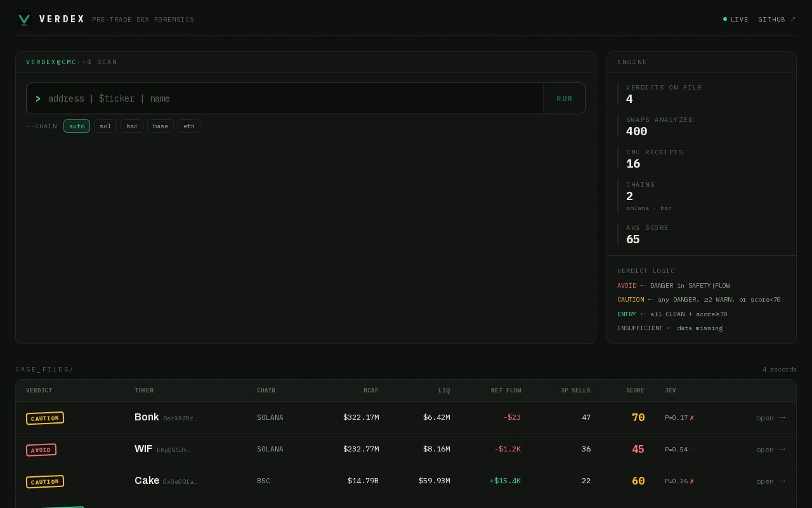Select the eth chain option
The width and height of the screenshot is (812, 508).
(189, 126)
